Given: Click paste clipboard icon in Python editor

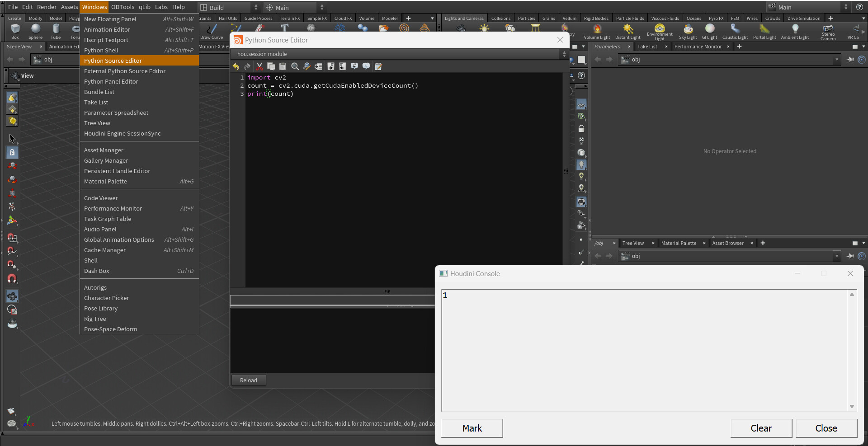Looking at the screenshot, I should coord(283,66).
